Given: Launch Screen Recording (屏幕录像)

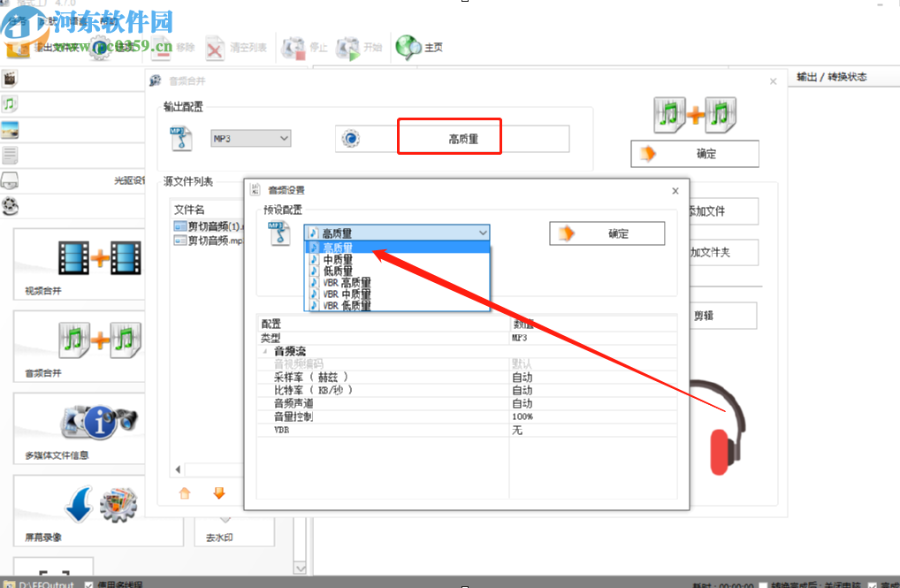Looking at the screenshot, I should pyautogui.click(x=78, y=511).
